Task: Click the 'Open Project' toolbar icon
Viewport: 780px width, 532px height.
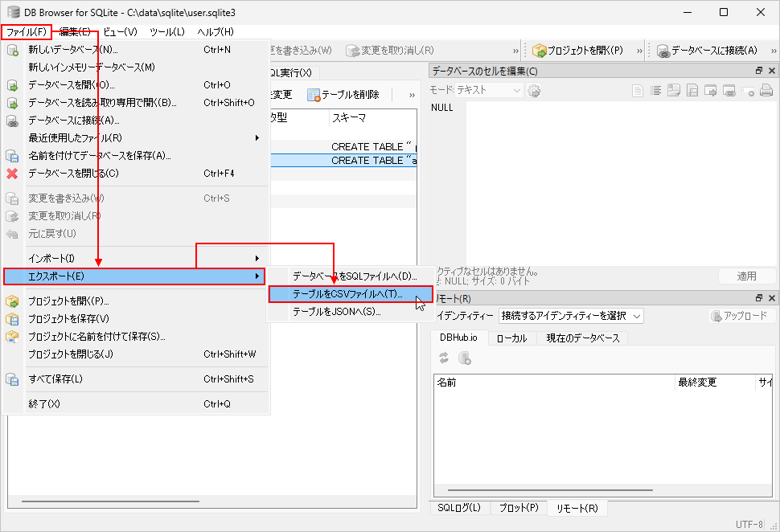Action: click(x=540, y=51)
